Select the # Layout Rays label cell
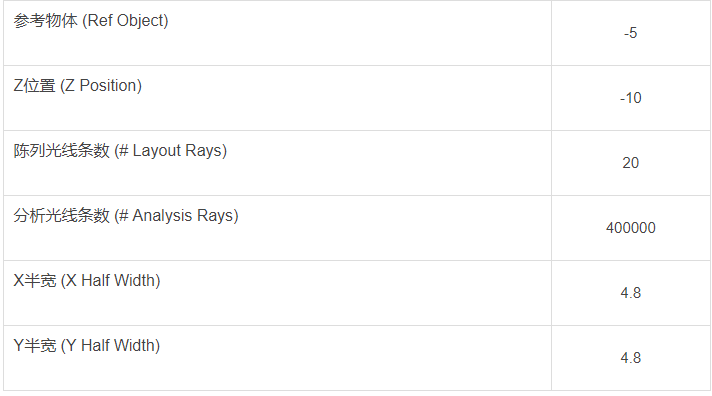Viewport: 712px width, 396px height. click(277, 163)
